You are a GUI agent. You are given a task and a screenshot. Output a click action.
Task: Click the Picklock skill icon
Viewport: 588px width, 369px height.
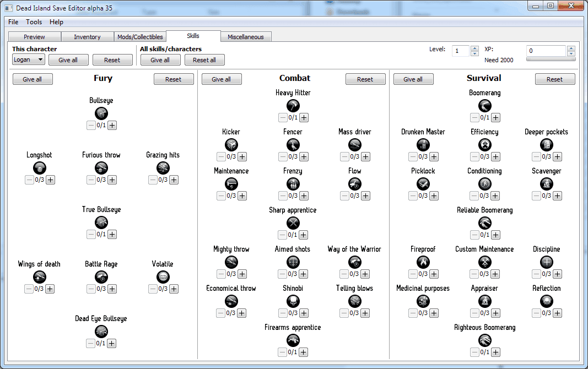click(423, 184)
